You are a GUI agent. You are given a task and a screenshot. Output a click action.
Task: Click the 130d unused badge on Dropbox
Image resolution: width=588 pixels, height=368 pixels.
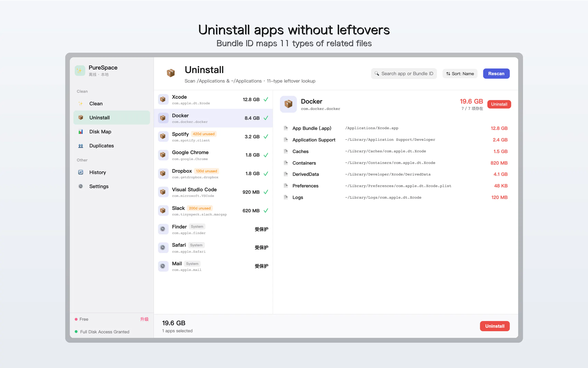click(x=206, y=171)
